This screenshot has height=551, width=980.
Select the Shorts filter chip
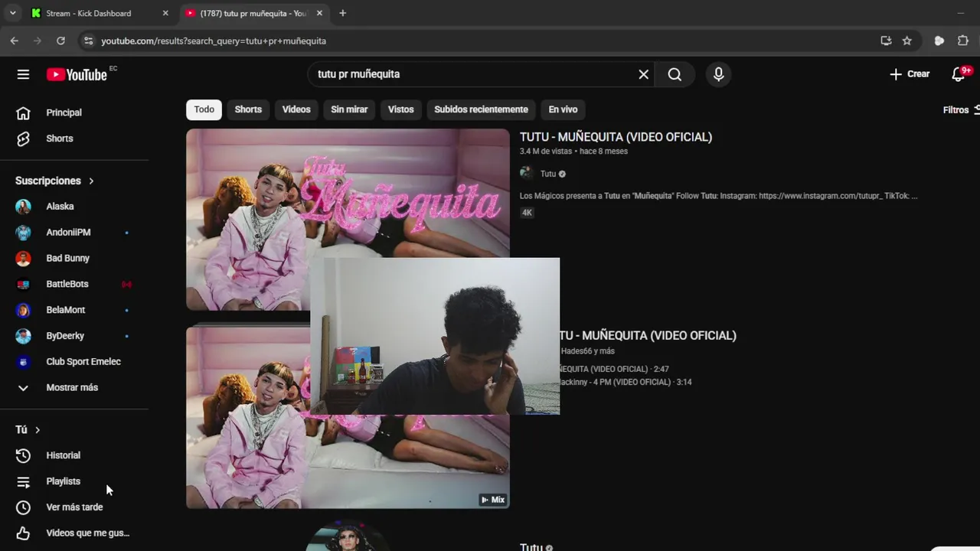coord(248,109)
